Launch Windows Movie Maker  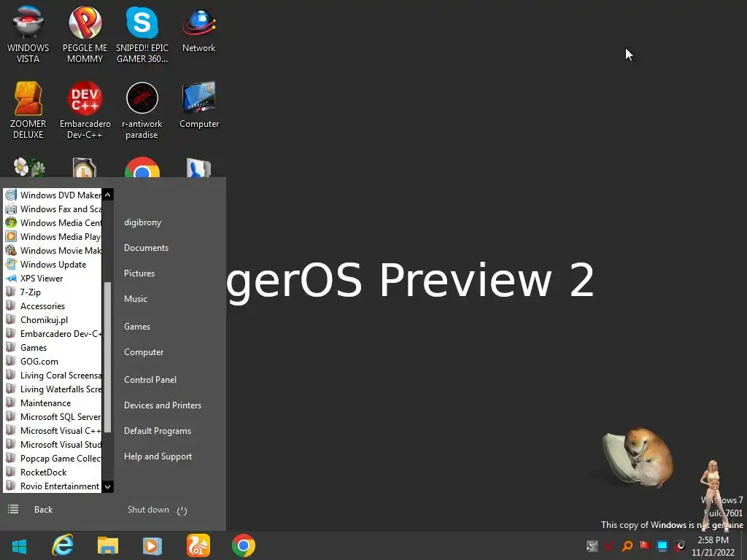pyautogui.click(x=53, y=251)
